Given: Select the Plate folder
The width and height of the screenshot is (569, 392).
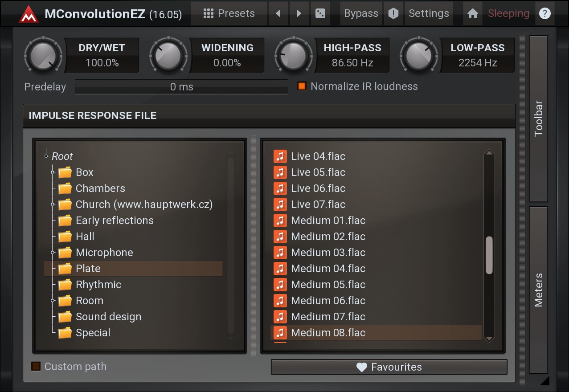Looking at the screenshot, I should [x=133, y=269].
